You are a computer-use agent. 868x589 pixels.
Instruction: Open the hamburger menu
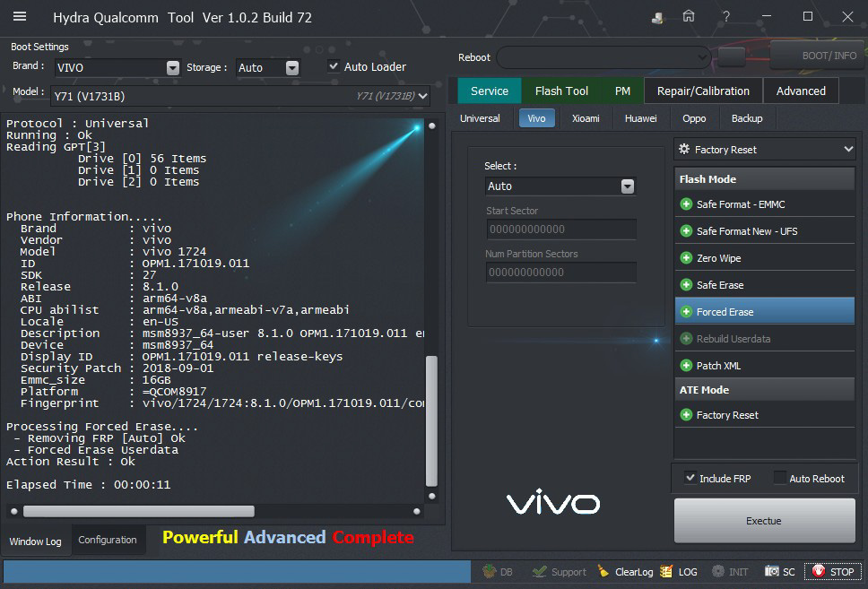[20, 16]
